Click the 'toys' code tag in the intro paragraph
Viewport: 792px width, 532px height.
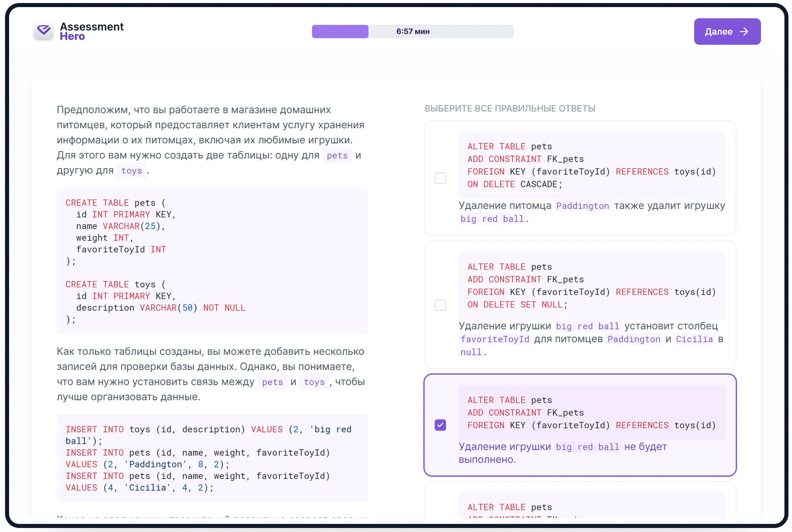[x=131, y=171]
